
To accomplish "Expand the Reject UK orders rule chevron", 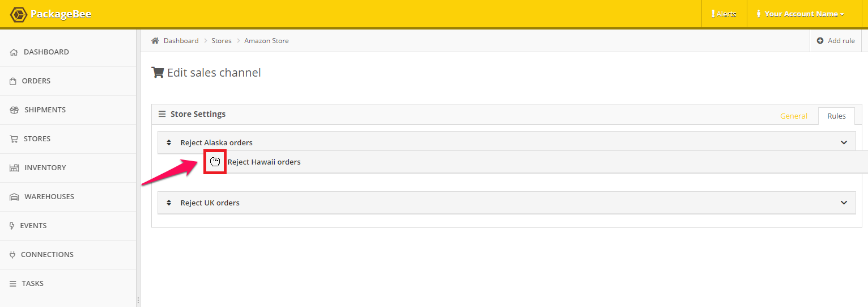I will click(x=844, y=203).
